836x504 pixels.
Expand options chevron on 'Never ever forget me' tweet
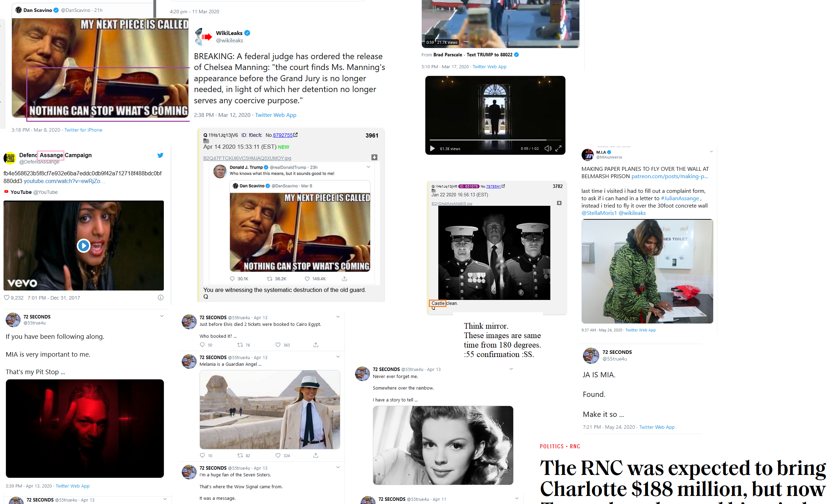pos(511,369)
